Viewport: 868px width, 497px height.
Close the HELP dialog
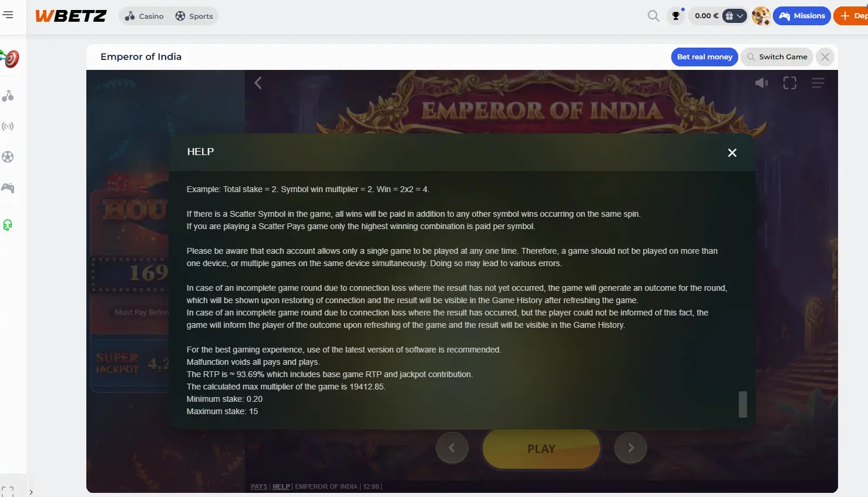(x=732, y=153)
